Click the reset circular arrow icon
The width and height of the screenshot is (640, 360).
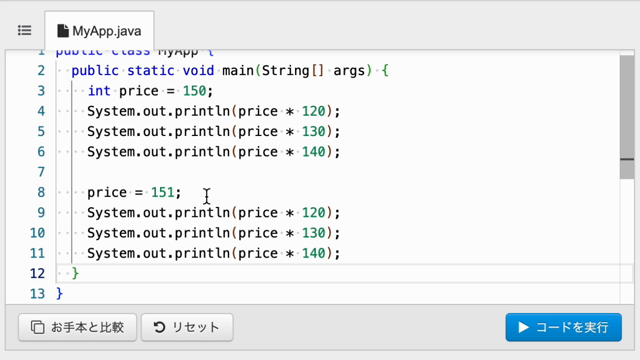159,327
